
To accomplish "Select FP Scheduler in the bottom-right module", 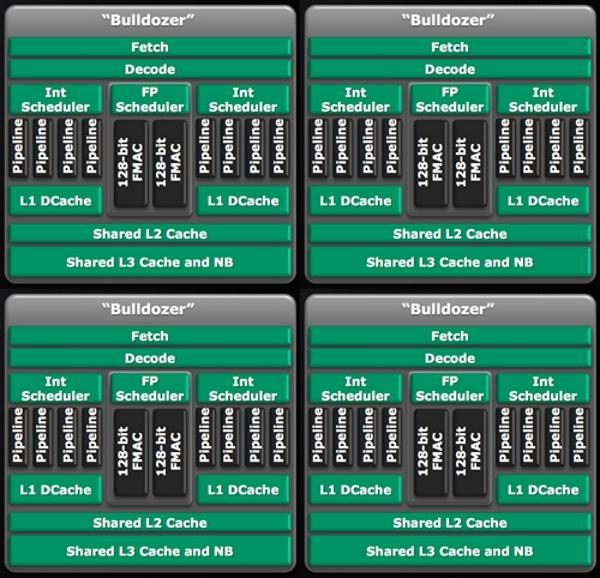I will 449,388.
